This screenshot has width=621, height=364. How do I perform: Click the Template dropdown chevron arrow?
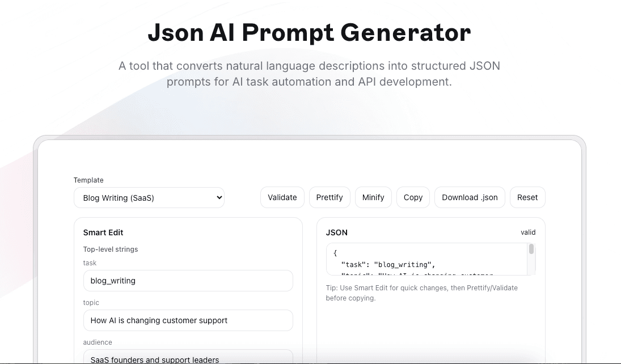218,197
